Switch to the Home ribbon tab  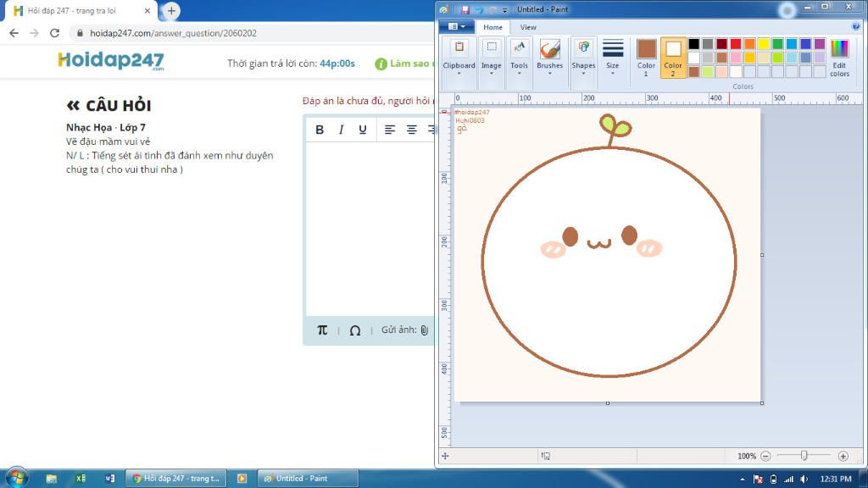point(492,27)
